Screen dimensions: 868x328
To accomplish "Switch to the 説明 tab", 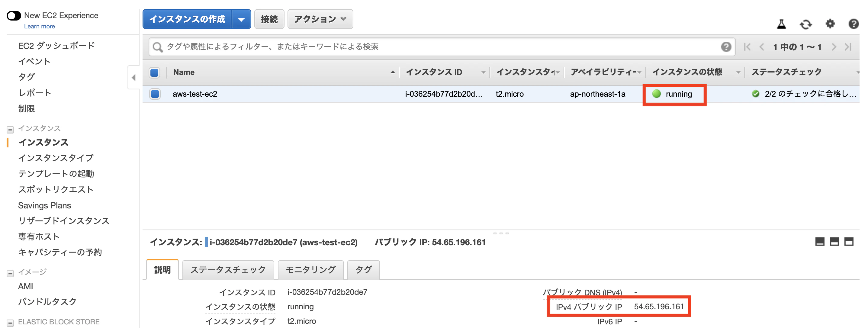I will click(162, 270).
